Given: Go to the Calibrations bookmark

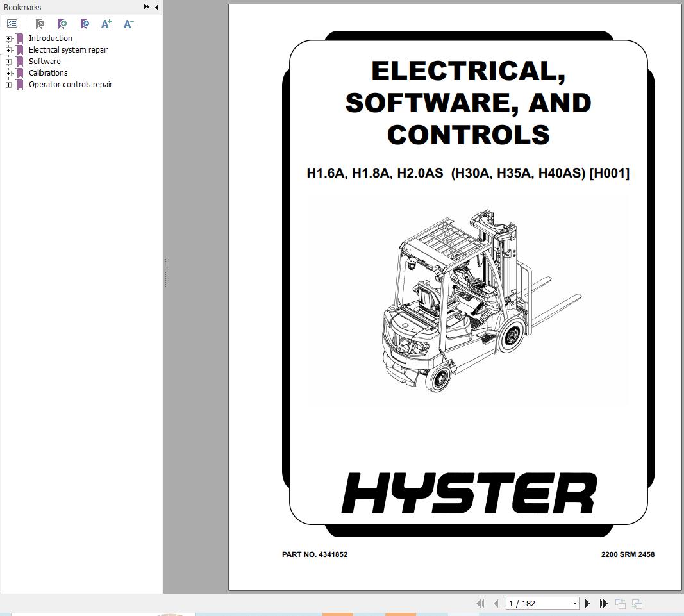Looking at the screenshot, I should pyautogui.click(x=48, y=73).
